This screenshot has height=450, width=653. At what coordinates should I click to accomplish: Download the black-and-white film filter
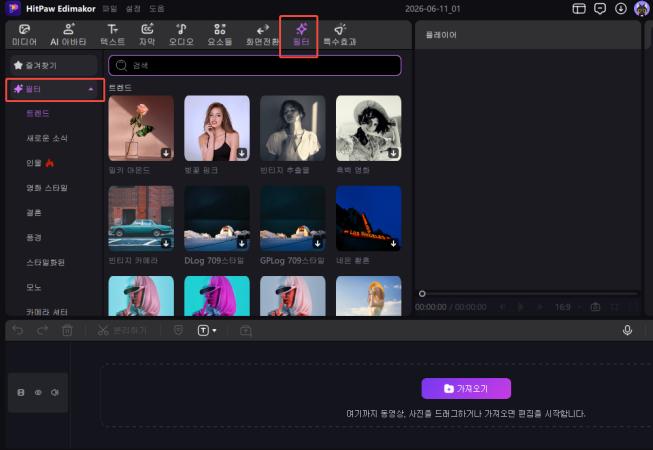[x=394, y=153]
